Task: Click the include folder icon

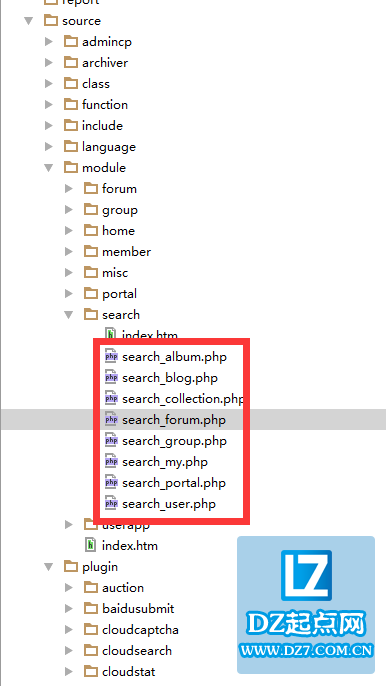Action: (x=70, y=125)
